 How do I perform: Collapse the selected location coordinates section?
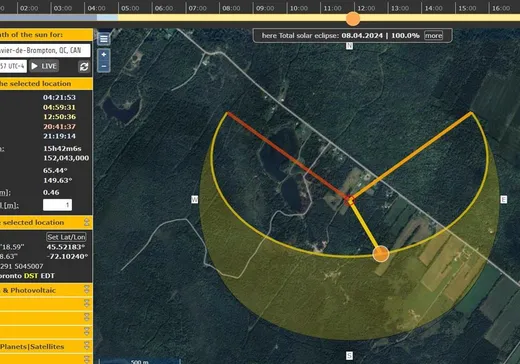coord(87,222)
